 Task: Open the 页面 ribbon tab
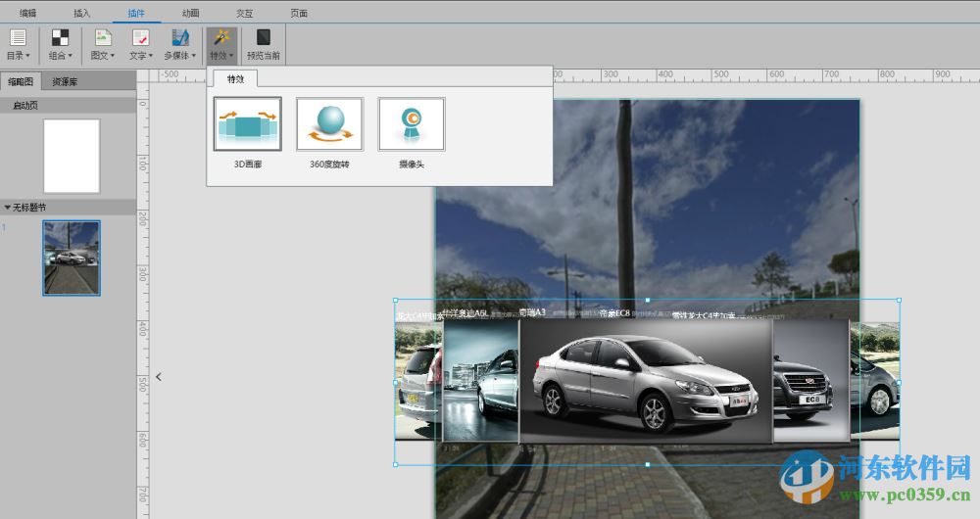(x=299, y=13)
